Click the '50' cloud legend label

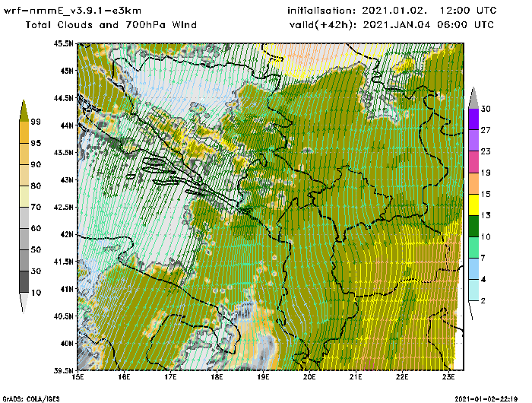click(x=36, y=250)
